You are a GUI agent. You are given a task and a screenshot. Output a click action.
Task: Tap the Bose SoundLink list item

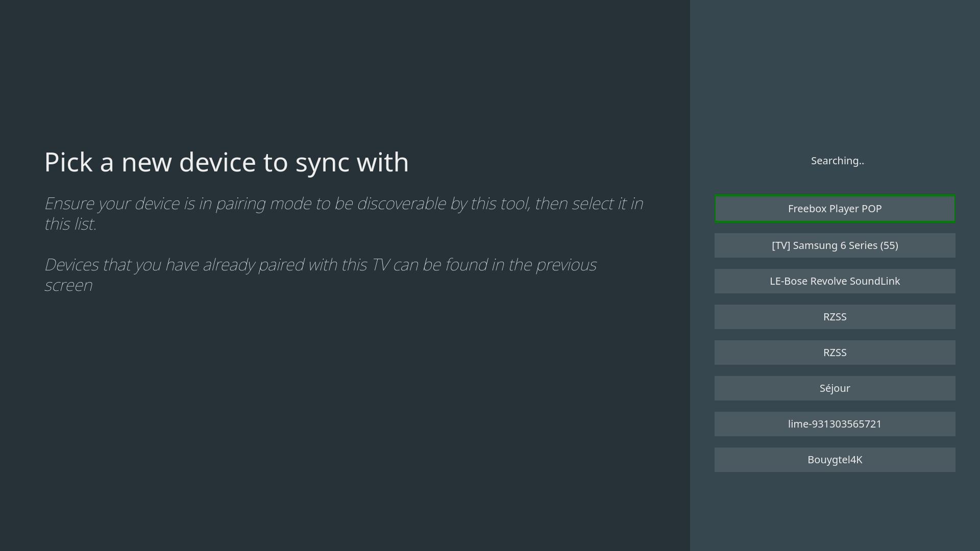835,281
